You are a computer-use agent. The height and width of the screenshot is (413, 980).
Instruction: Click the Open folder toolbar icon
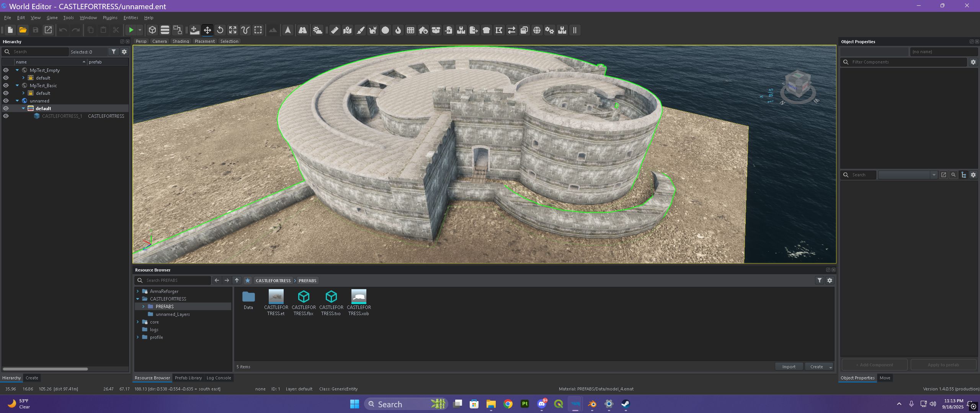coord(23,30)
